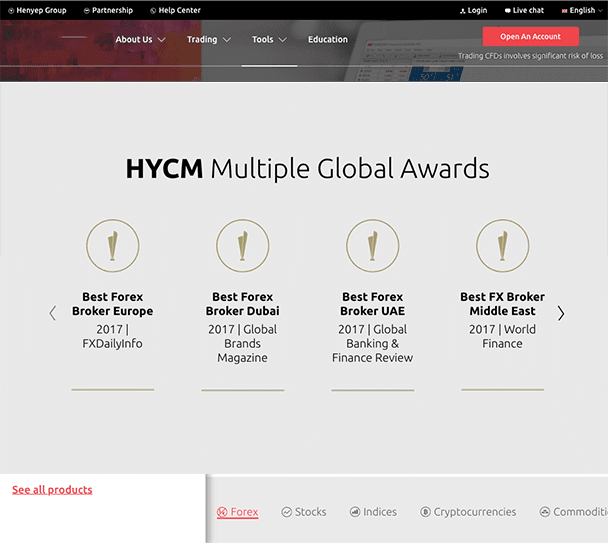The width and height of the screenshot is (608, 555).
Task: Click the 2017 | FXDailyInfo text
Action: 112,336
